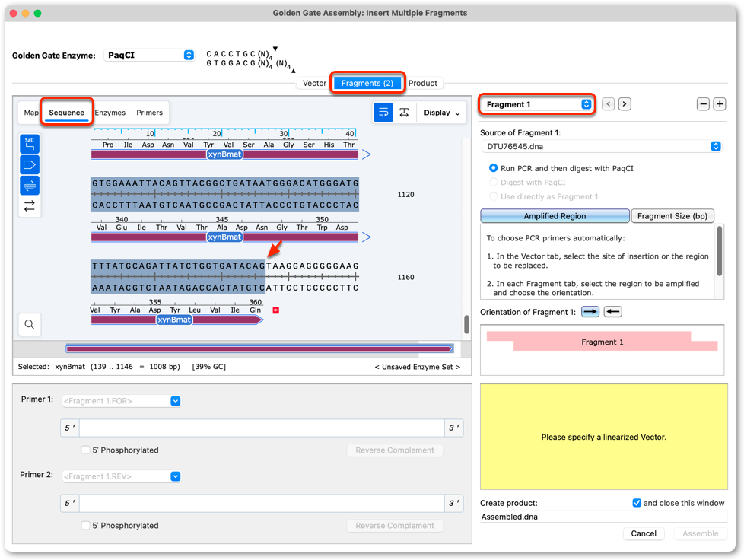Toggle the primers display icon in sidebar
Screen dimensions: 744x560
point(30,185)
